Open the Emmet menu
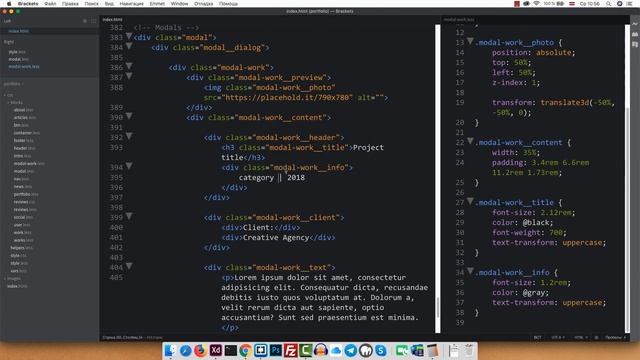The image size is (640, 360). [157, 4]
